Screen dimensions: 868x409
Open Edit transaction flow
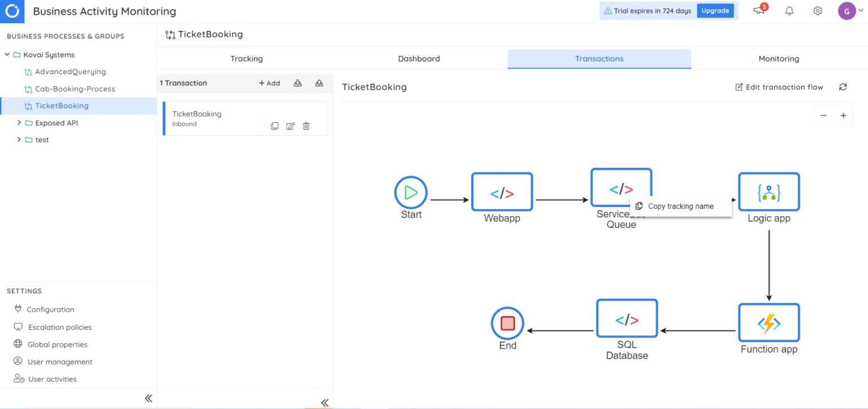coord(779,87)
